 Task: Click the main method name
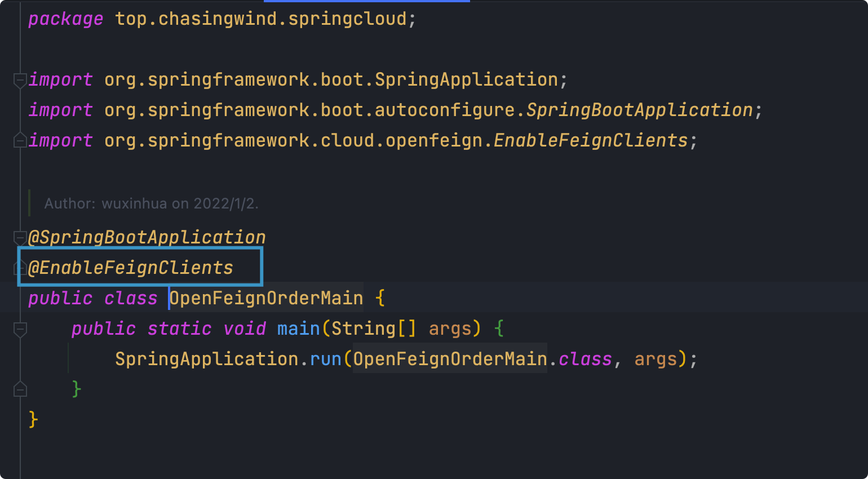[x=298, y=329]
